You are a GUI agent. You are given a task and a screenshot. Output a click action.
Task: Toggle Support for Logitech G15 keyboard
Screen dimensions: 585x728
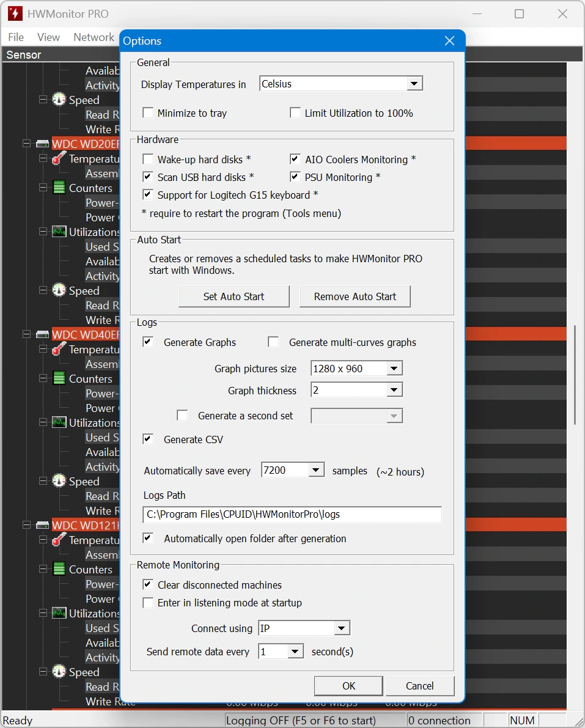[x=148, y=194]
